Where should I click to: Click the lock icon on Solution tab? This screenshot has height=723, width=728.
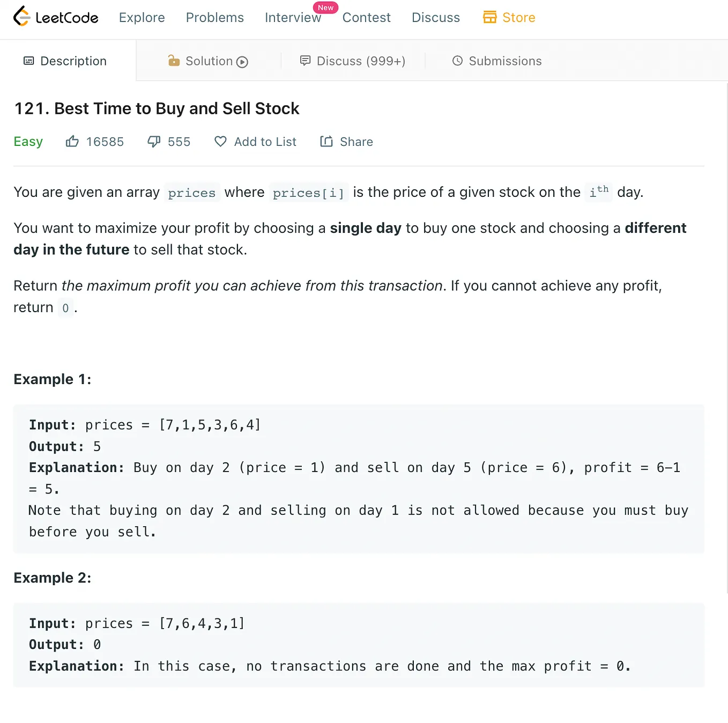tap(174, 60)
